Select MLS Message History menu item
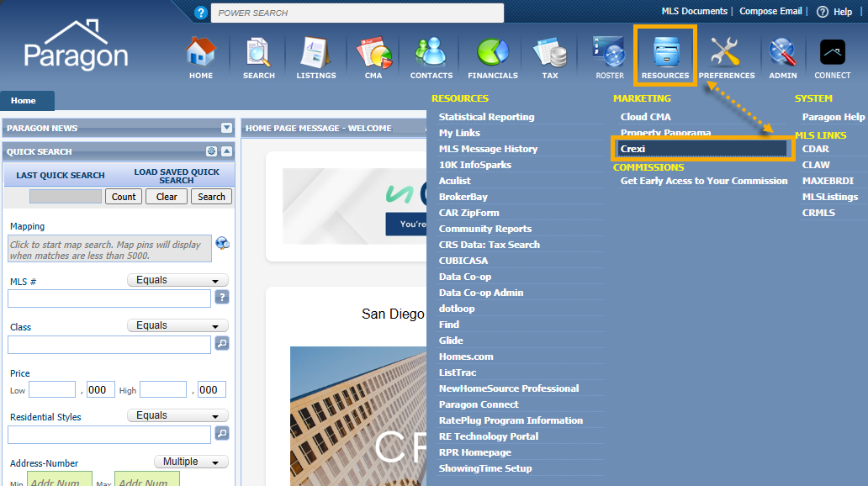The height and width of the screenshot is (486, 868). coord(488,149)
